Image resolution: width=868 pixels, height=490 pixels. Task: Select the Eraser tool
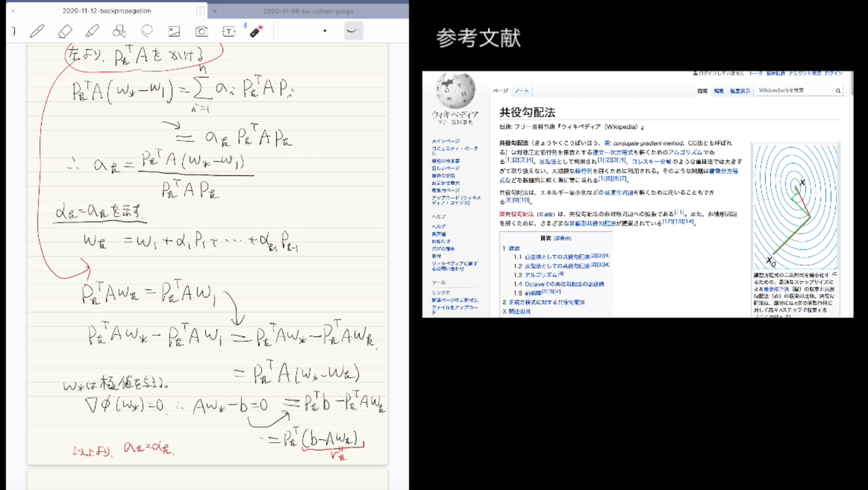click(x=65, y=31)
